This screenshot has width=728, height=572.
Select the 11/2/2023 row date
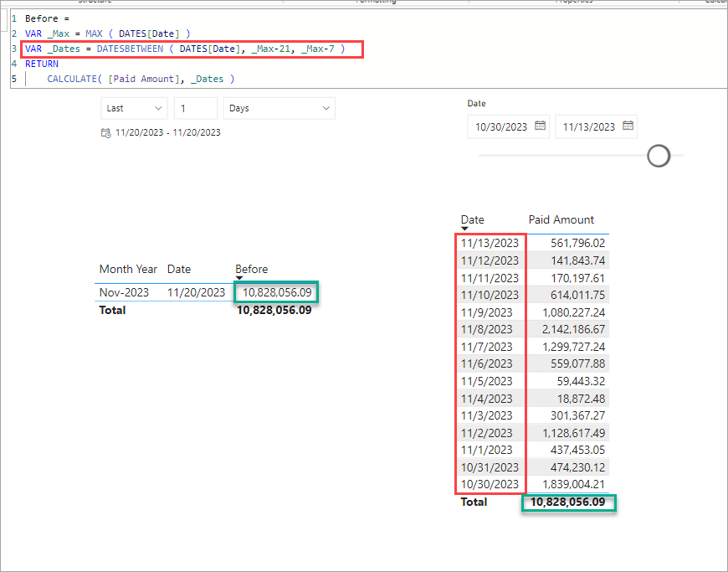486,433
